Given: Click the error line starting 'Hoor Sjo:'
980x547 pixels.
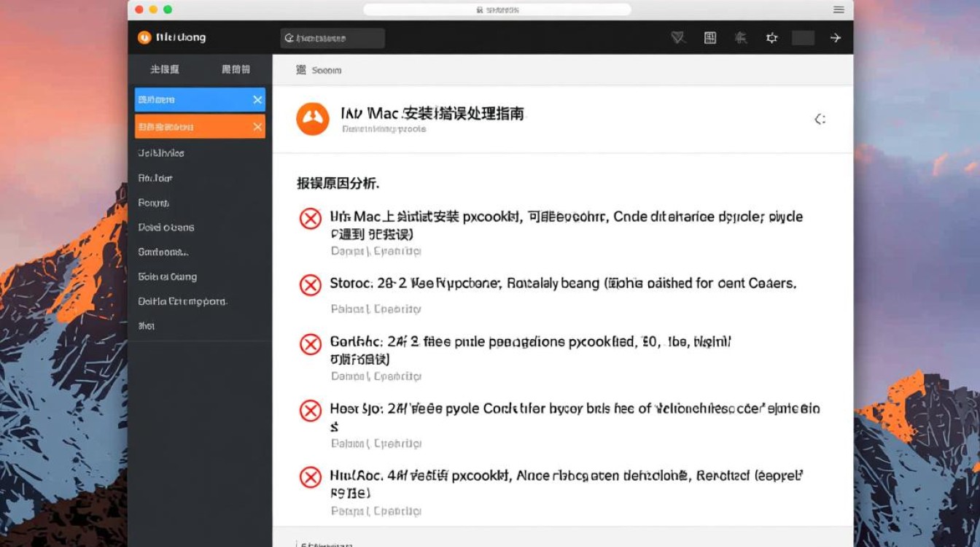Looking at the screenshot, I should point(575,416).
